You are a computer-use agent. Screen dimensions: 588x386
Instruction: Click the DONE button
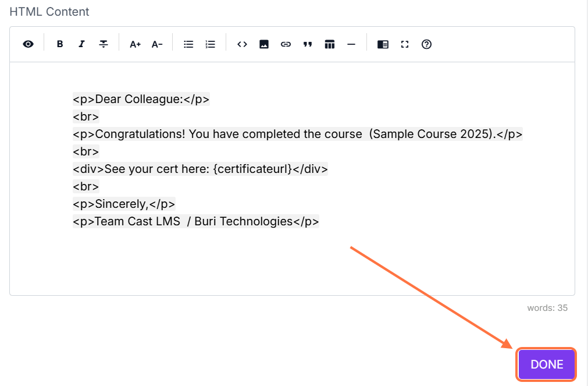coord(546,364)
